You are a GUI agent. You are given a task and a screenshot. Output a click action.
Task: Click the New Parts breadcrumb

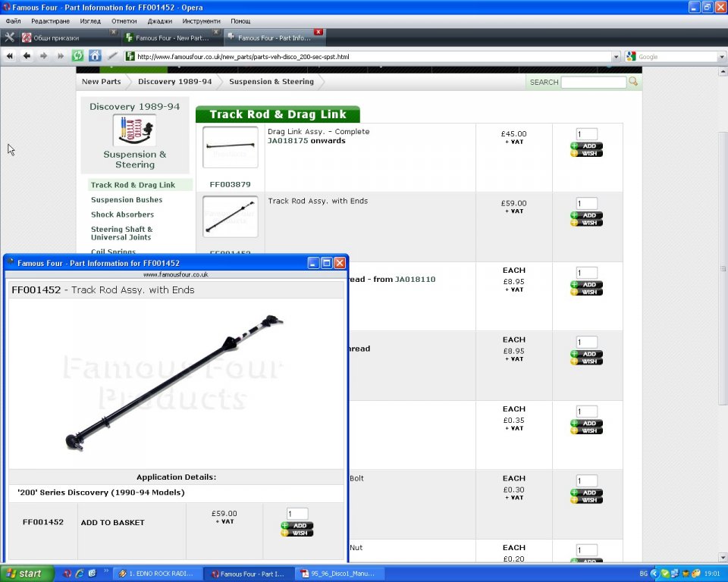(101, 81)
